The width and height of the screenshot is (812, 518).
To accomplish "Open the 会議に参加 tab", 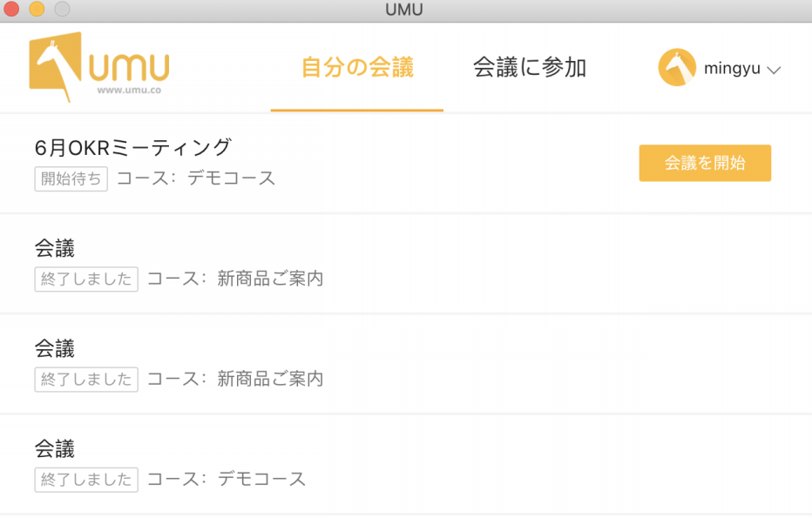I will [529, 67].
